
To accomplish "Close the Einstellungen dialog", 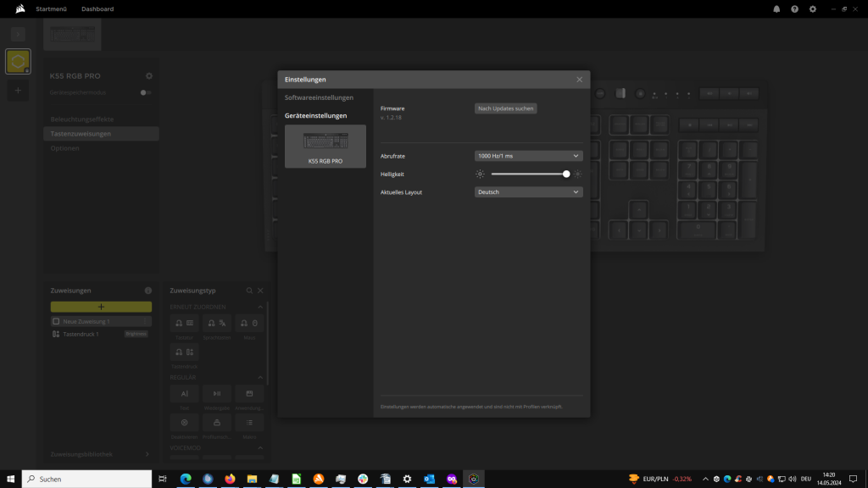I will [x=579, y=80].
